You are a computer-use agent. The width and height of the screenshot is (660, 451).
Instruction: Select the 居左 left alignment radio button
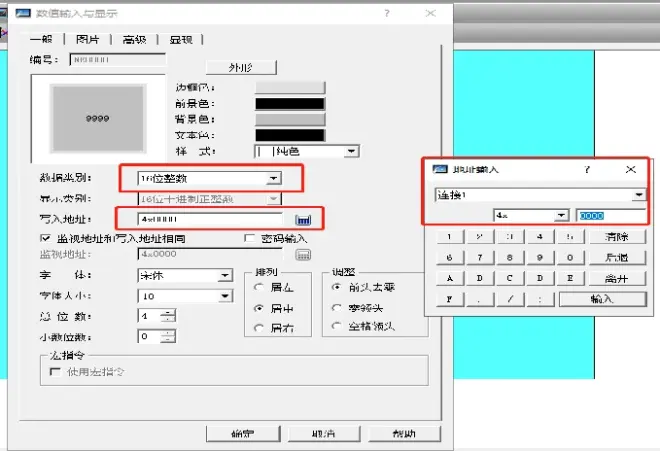click(260, 287)
